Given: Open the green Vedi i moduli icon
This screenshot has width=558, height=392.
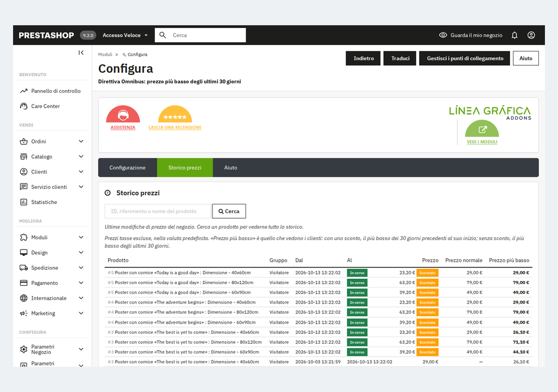Looking at the screenshot, I should (x=482, y=129).
